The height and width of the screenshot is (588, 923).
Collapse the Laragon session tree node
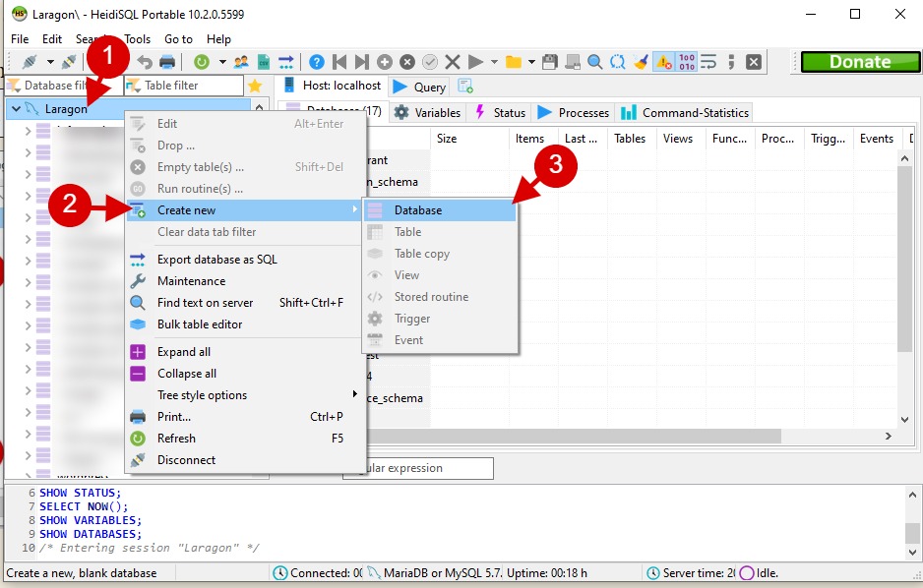click(x=17, y=109)
